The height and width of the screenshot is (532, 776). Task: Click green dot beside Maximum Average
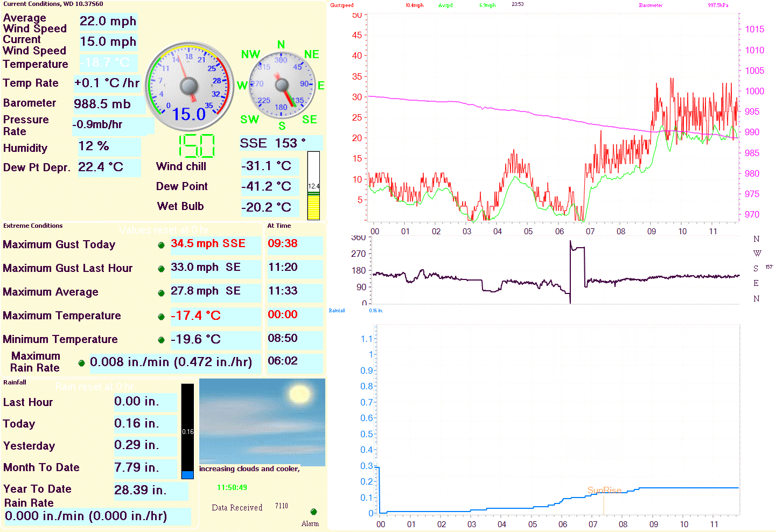161,293
